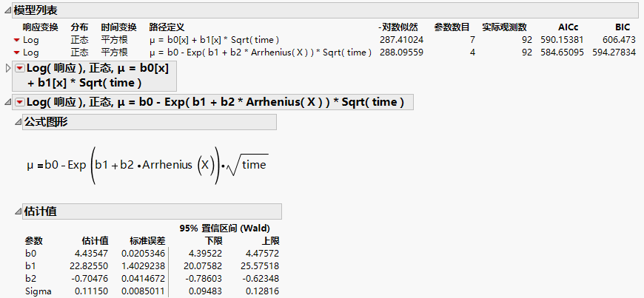This screenshot has height=298, width=644.
Task: Open red triangle menu of second Log row
Action: [17, 53]
